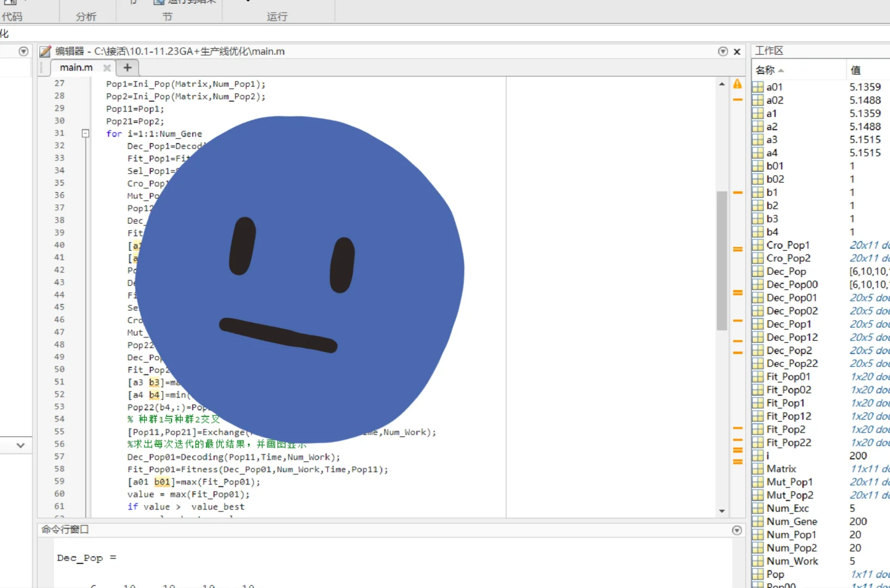Click the a1 value 5.1359
The height and width of the screenshot is (588, 890).
point(865,114)
